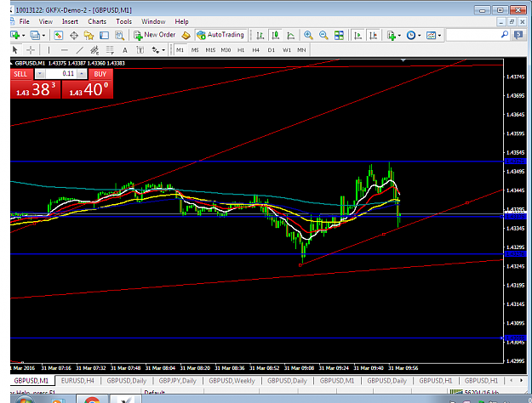
Task: Open the New Chart toolbar icon
Action: [x=15, y=35]
